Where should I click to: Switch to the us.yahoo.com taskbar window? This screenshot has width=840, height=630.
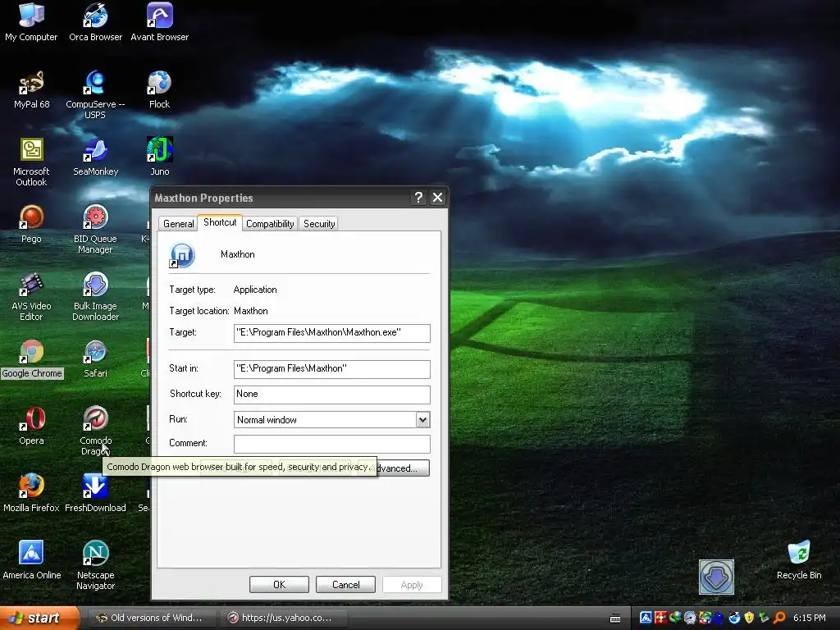click(283, 619)
